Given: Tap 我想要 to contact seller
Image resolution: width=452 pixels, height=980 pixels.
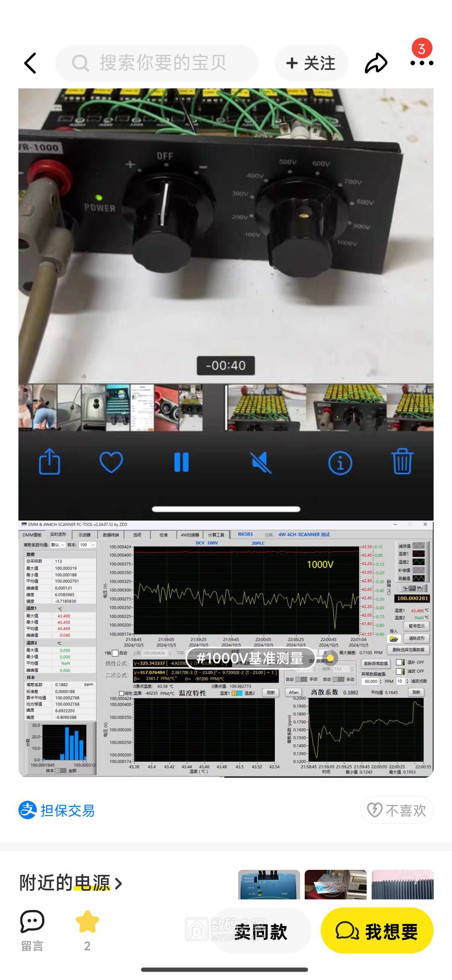Looking at the screenshot, I should (x=377, y=931).
